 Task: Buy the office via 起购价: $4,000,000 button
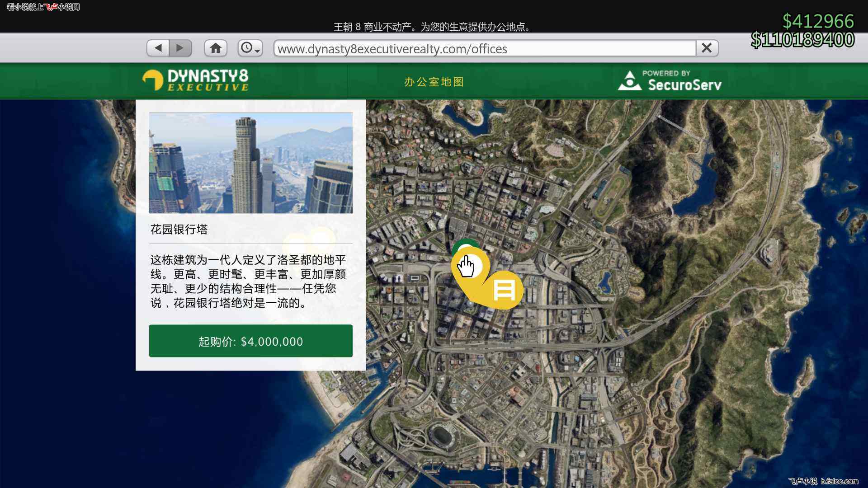click(x=251, y=341)
